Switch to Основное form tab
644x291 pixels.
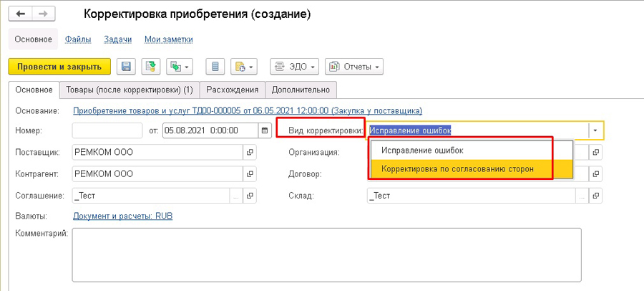click(34, 90)
